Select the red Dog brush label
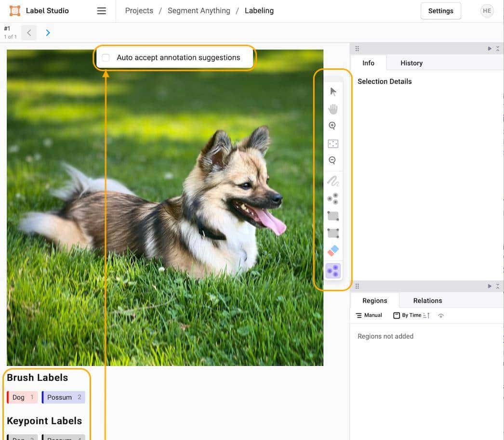The width and height of the screenshot is (504, 440). click(x=22, y=397)
